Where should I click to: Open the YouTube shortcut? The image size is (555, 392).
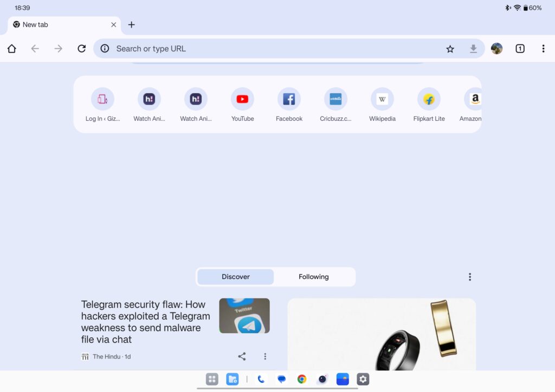[242, 104]
